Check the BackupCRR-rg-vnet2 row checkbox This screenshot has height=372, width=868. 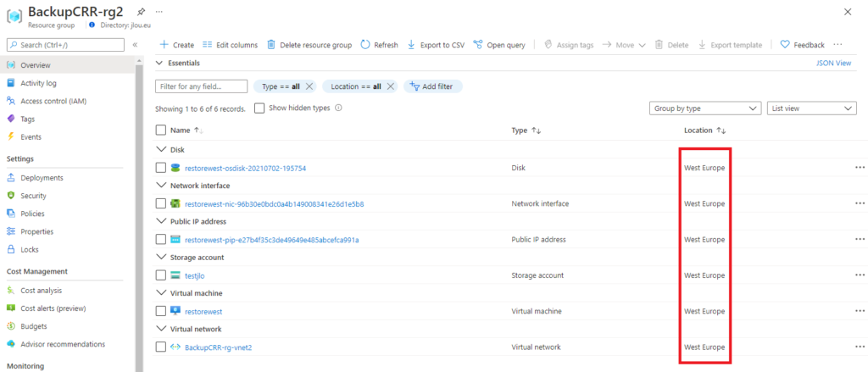[161, 347]
